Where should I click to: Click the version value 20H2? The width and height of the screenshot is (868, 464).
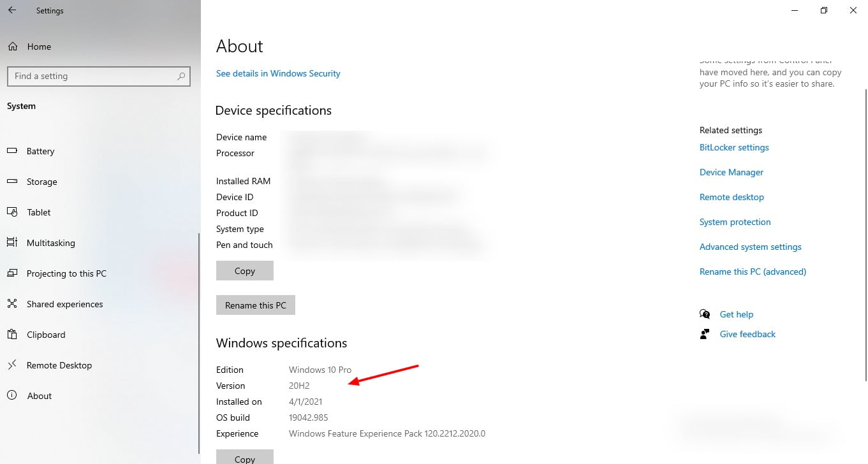point(299,386)
